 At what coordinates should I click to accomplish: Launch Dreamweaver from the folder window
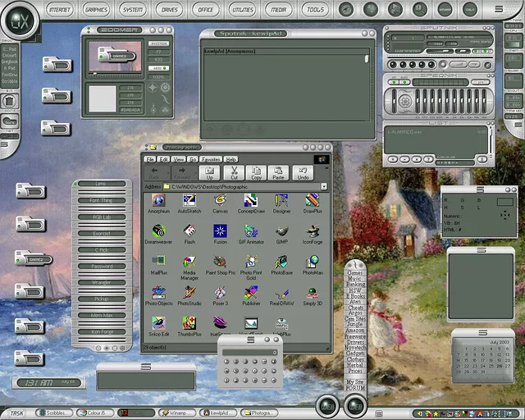[x=159, y=231]
